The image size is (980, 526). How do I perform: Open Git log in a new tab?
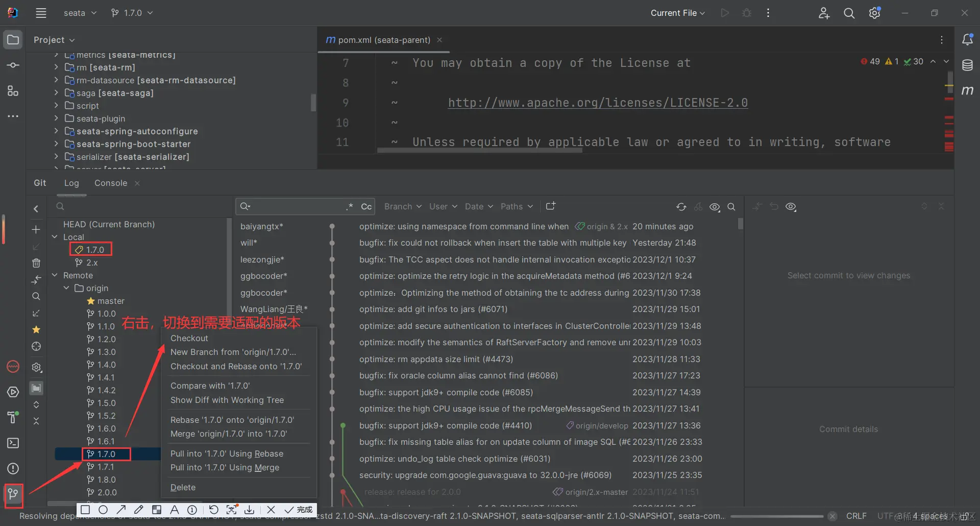551,206
